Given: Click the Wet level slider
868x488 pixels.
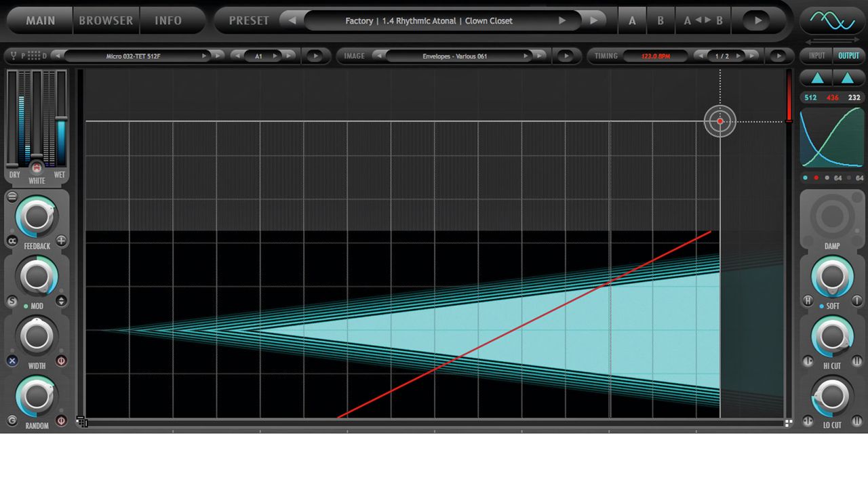Looking at the screenshot, I should click(60, 117).
